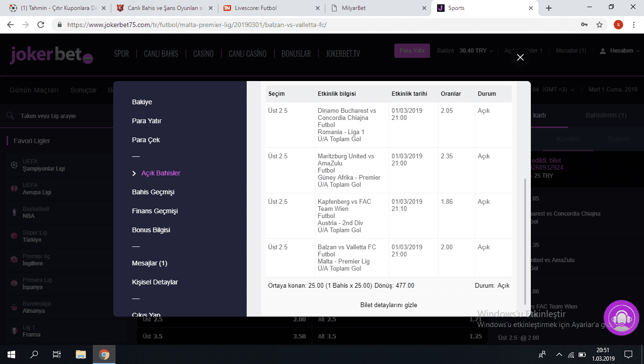Open the Hesabım account dropdown
Image resolution: width=644 pixels, height=364 pixels.
tap(620, 51)
